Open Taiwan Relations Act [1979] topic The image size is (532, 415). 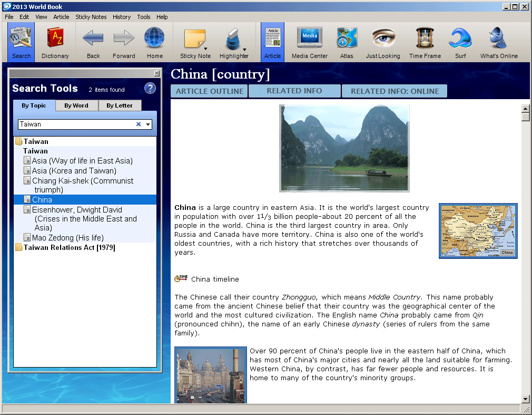point(69,247)
